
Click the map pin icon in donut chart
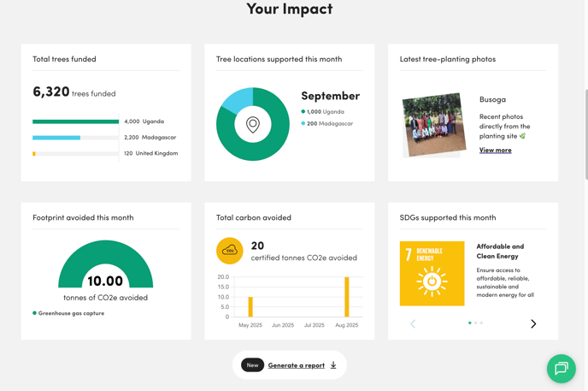pos(253,125)
